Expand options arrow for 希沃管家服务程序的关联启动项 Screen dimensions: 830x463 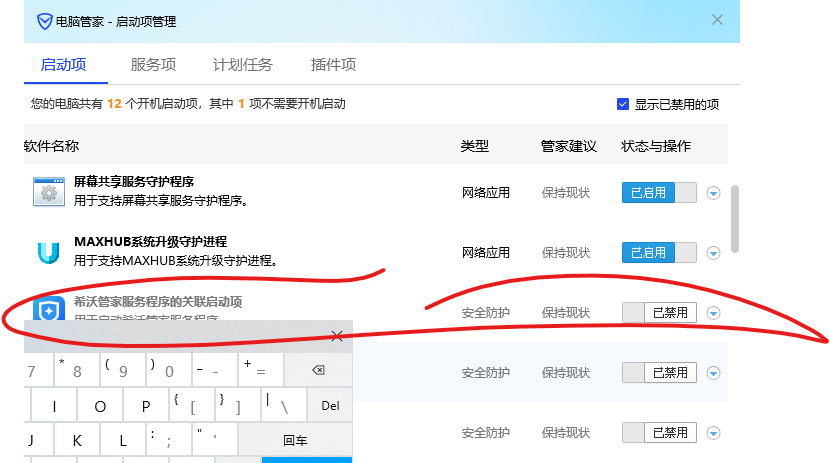coord(713,313)
